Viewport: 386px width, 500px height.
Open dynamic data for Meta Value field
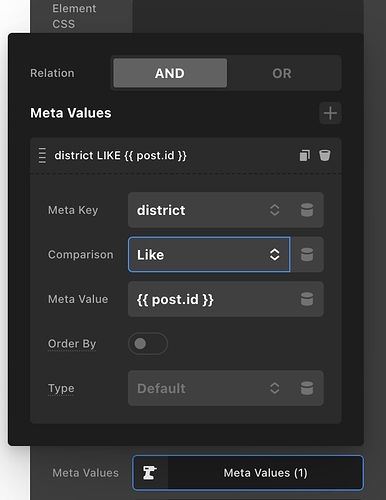[307, 299]
